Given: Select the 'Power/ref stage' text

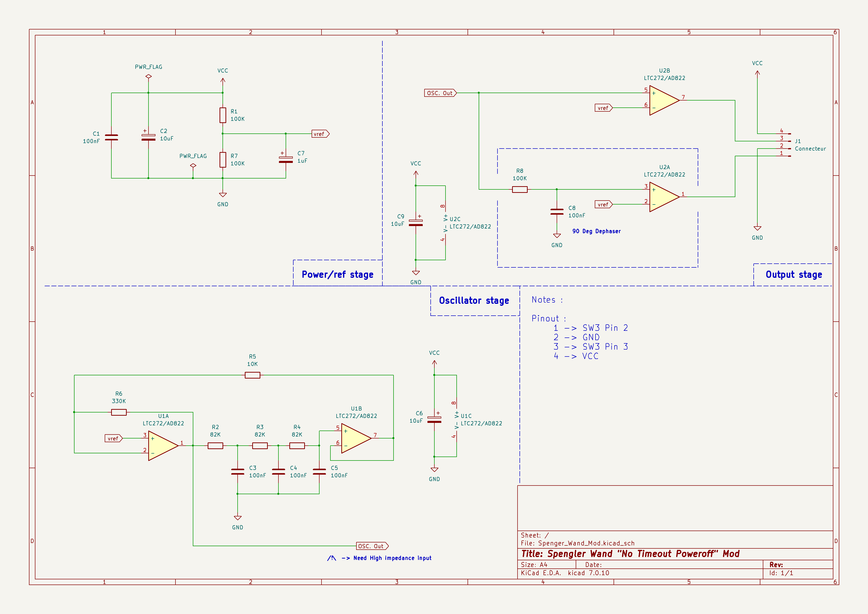Looking at the screenshot, I should pos(337,275).
